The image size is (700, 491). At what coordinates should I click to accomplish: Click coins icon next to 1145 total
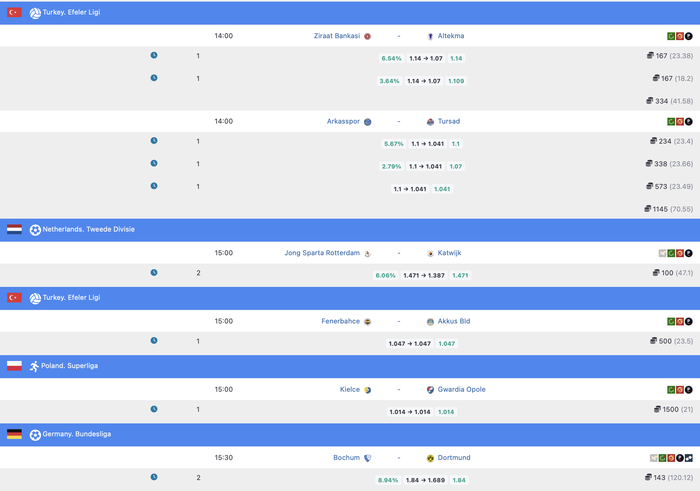tap(647, 208)
